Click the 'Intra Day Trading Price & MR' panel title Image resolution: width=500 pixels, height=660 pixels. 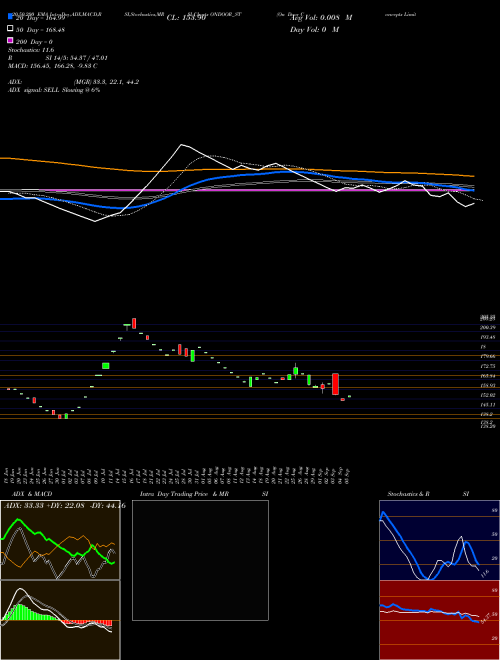(184, 494)
